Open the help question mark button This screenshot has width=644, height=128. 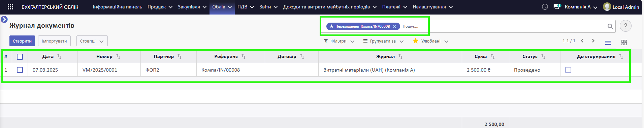pos(625,26)
